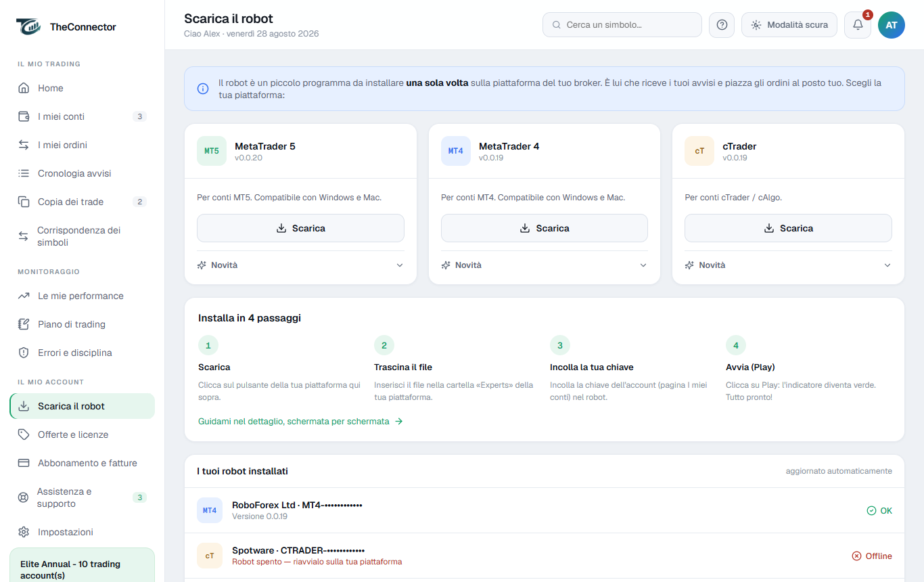Download the MetaTrader 5 robot with Scarica
Screen dimensions: 924x582
pyautogui.click(x=300, y=228)
